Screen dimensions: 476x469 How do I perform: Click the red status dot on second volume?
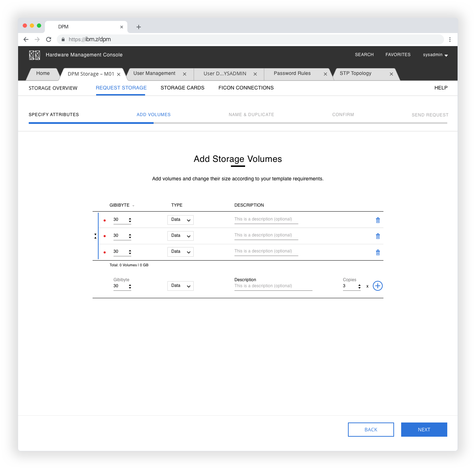[x=105, y=236]
